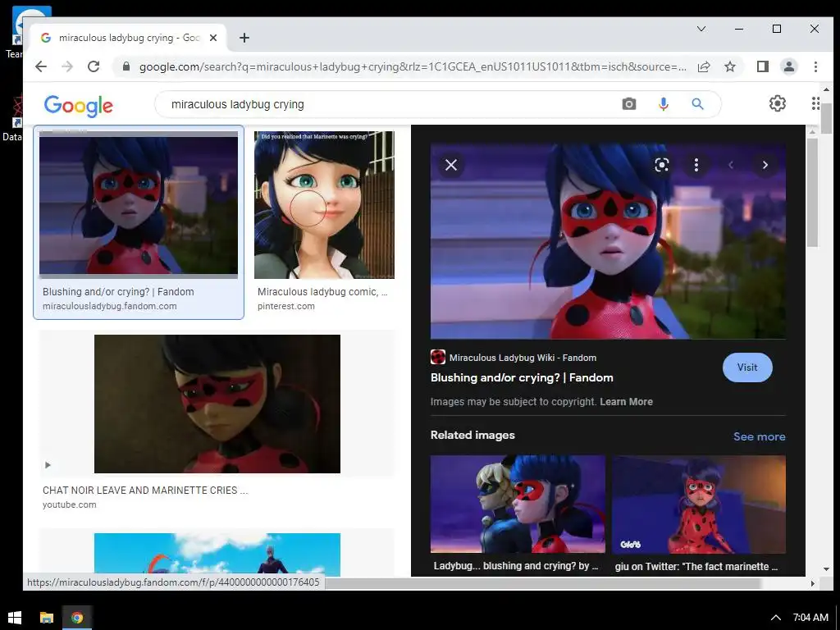Submit search with the magnifier icon
Image resolution: width=840 pixels, height=630 pixels.
pyautogui.click(x=697, y=104)
